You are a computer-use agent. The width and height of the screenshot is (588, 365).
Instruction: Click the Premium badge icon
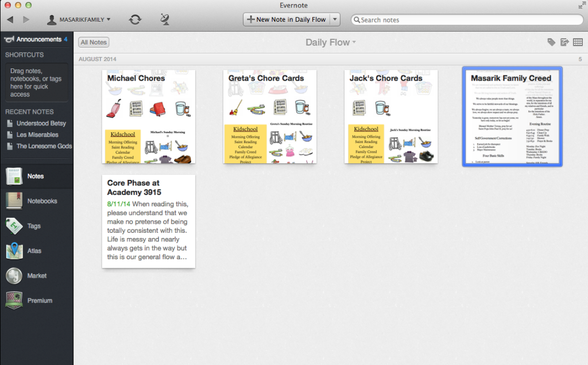(x=14, y=301)
